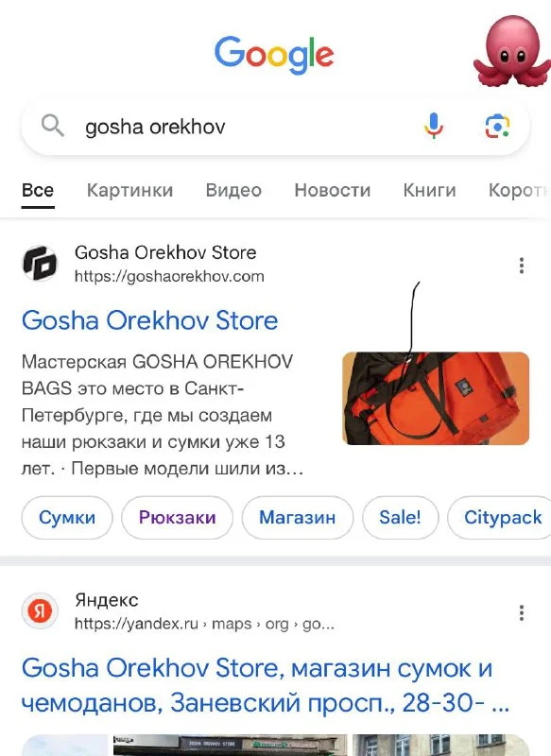Image resolution: width=551 pixels, height=756 pixels.
Task: Click the magnifying glass search icon
Action: click(53, 127)
